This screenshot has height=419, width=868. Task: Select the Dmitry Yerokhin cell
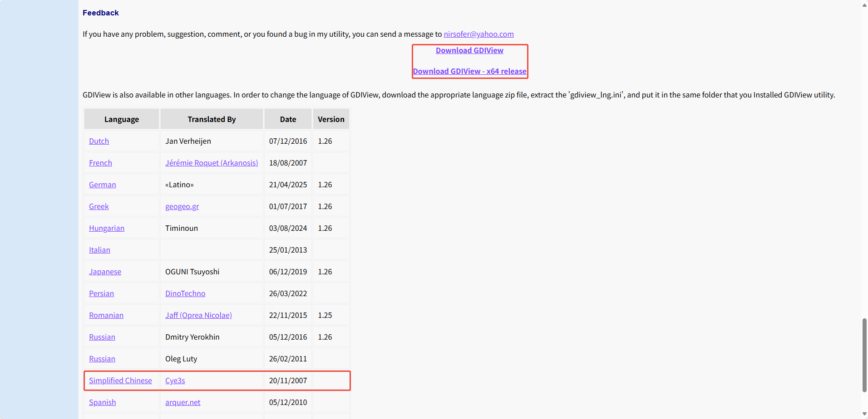(x=212, y=337)
